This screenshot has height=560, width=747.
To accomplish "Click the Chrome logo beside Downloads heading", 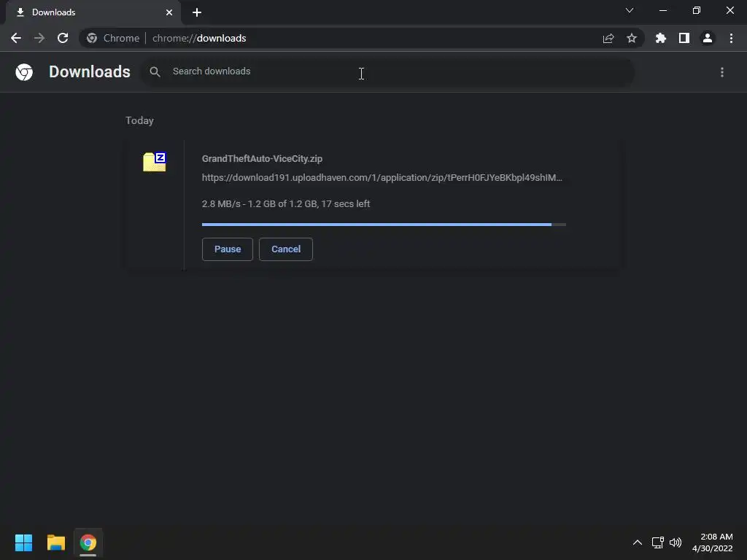I will click(24, 72).
